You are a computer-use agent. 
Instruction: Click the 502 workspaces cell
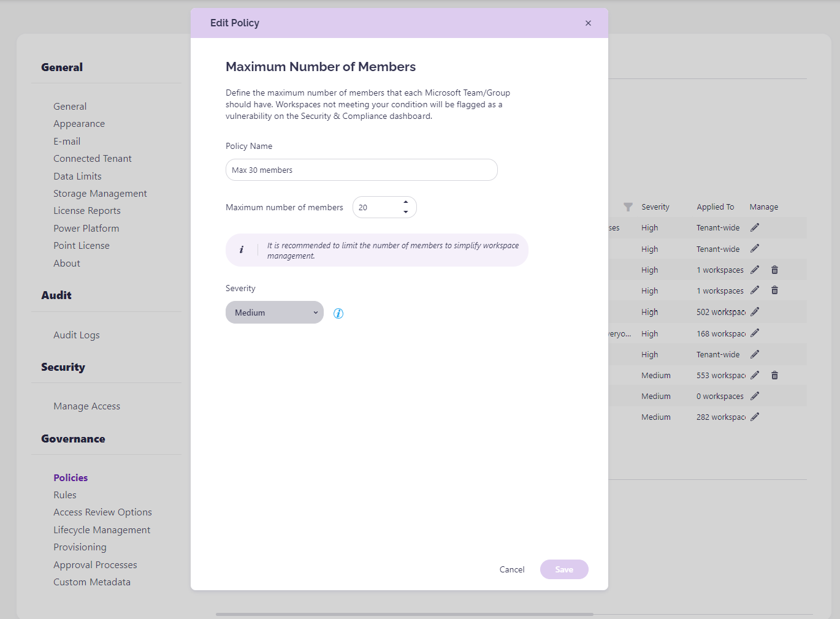[x=721, y=312]
